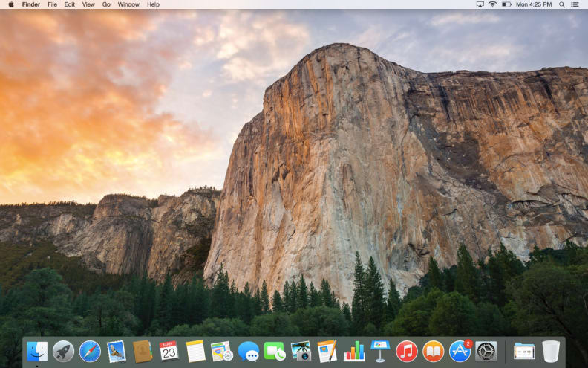This screenshot has height=368, width=588.
Task: Open the Window menu
Action: pos(128,4)
